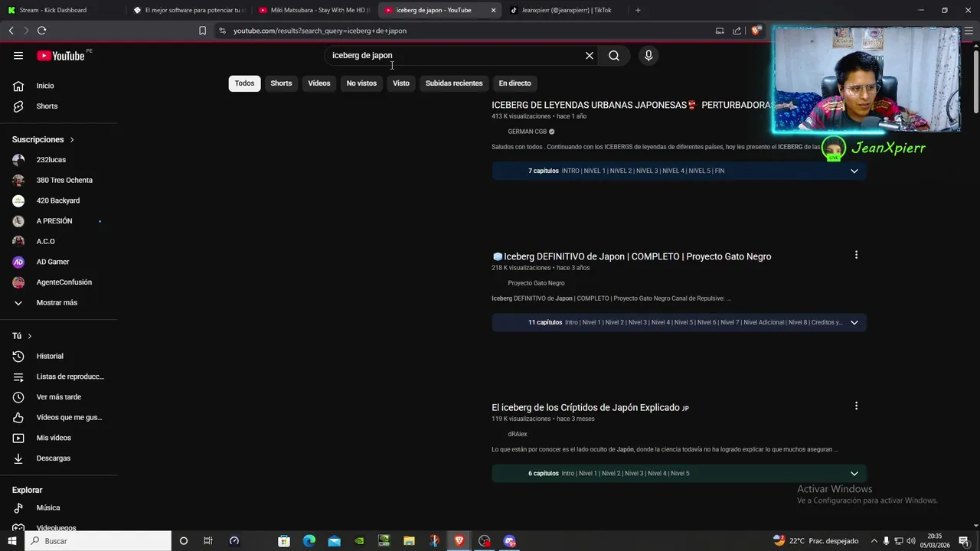Screen dimensions: 980x551
Task: Reload the page in the browser
Action: point(41,31)
